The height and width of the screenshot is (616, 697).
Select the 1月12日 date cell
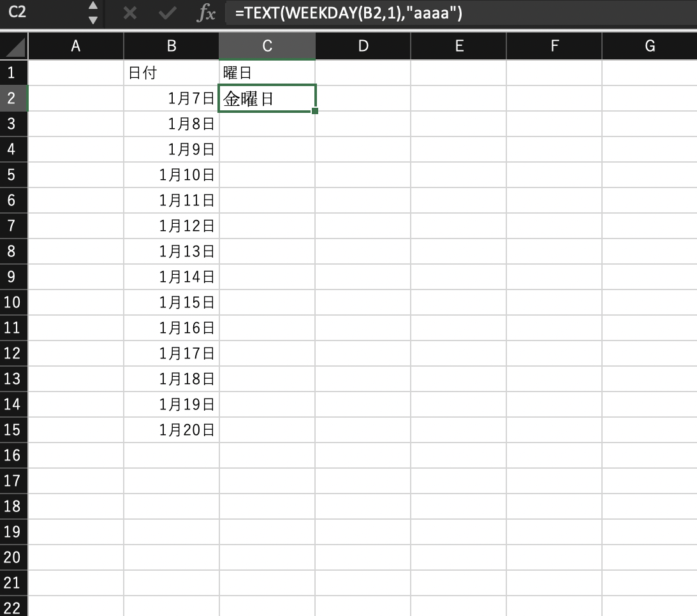tap(171, 226)
